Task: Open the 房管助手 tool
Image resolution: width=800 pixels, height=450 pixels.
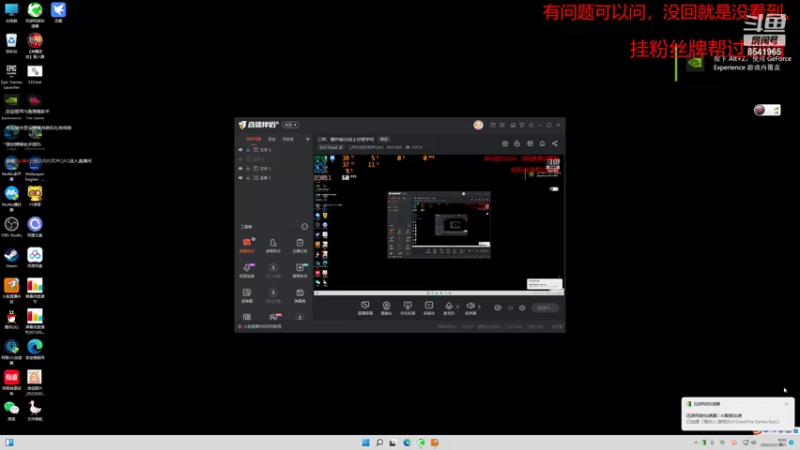Action: pos(273,245)
